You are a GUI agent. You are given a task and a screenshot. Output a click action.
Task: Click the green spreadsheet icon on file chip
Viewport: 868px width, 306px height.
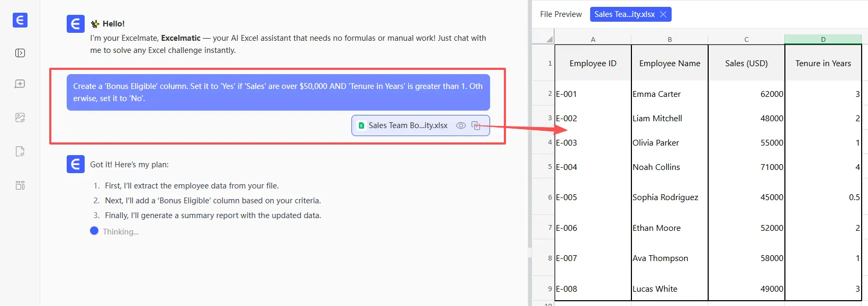361,125
